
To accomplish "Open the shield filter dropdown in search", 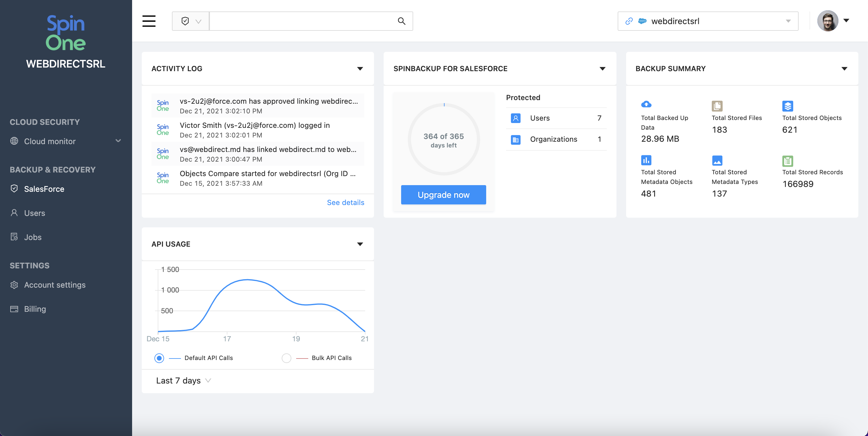I will click(x=191, y=21).
